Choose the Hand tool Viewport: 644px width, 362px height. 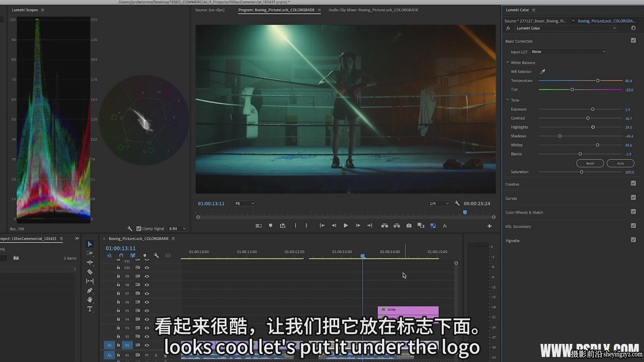point(90,300)
